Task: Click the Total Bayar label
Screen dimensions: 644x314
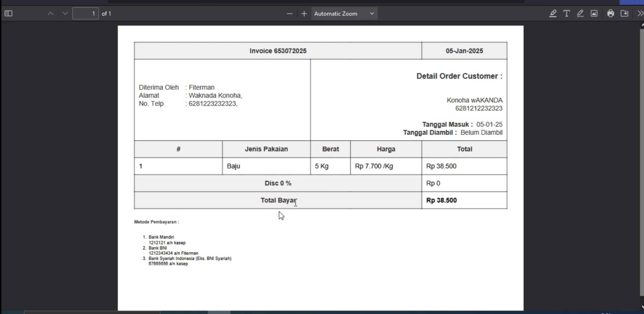Action: pos(279,200)
